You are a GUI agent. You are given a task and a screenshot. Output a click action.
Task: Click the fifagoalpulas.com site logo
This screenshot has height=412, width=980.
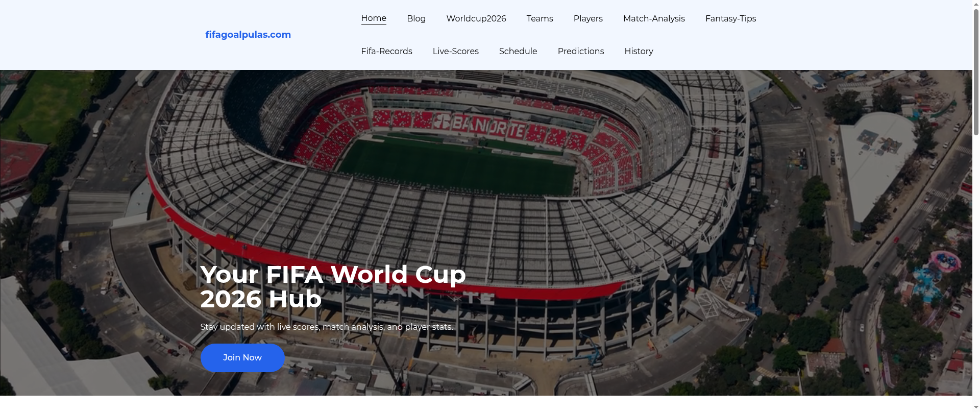click(x=248, y=35)
